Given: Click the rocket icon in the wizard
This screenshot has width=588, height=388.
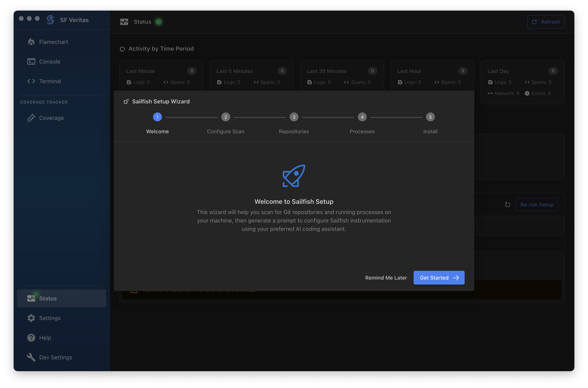Looking at the screenshot, I should pyautogui.click(x=294, y=176).
